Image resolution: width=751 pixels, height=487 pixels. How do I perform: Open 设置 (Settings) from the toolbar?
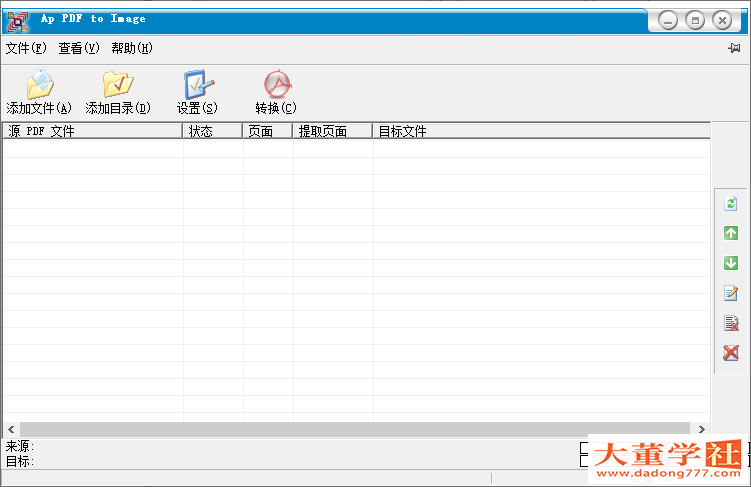[x=197, y=86]
